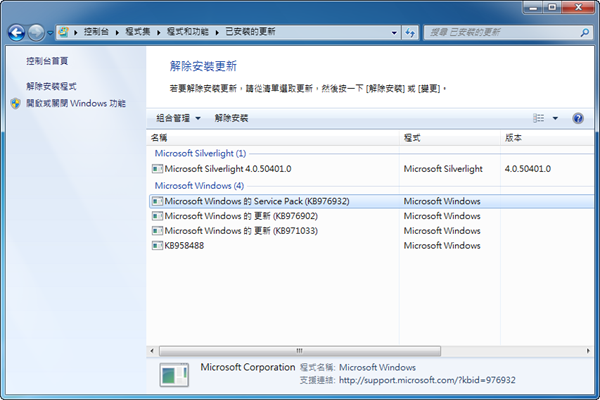Select Microsoft Windows 的 更新 (KB976902) row
This screenshot has width=600, height=400.
pos(370,216)
